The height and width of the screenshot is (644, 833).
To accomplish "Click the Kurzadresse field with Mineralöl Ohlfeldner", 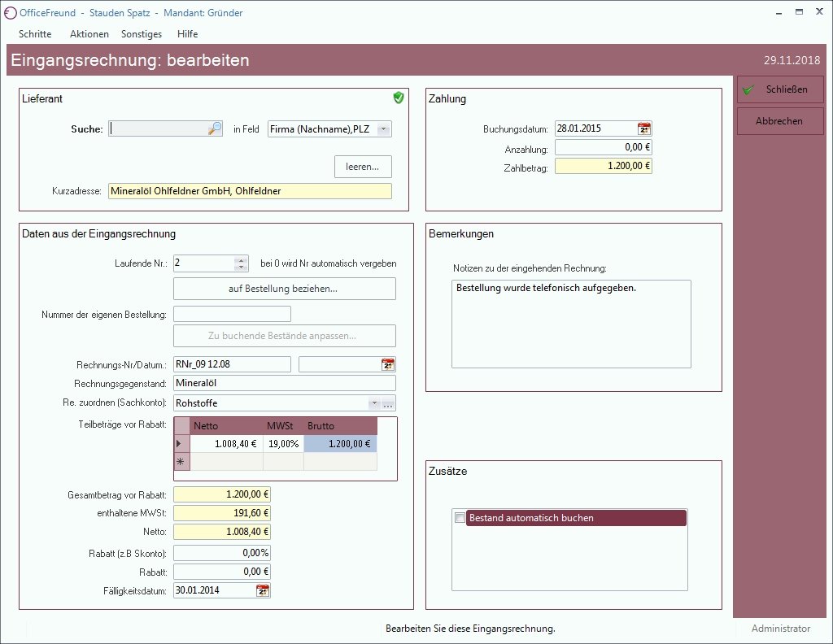I will click(250, 191).
